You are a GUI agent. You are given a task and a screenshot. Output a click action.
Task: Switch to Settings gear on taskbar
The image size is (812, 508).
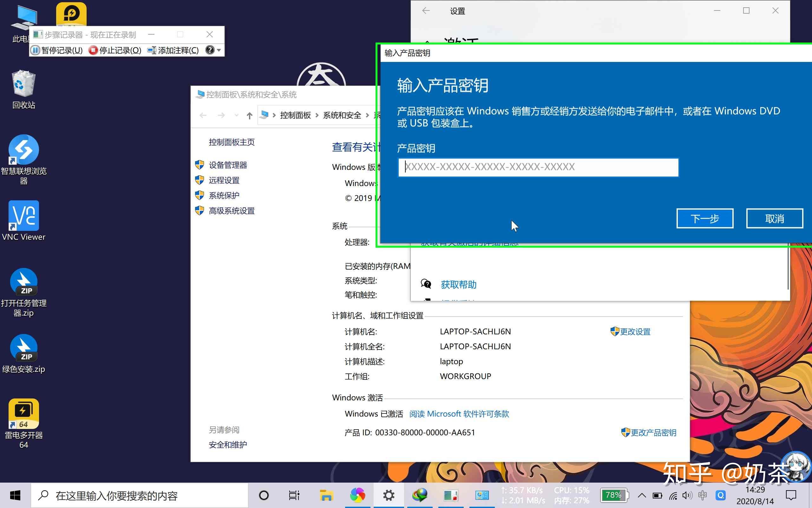pos(389,495)
